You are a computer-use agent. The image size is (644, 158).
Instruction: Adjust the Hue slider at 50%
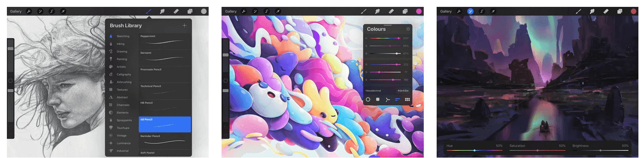(475, 150)
